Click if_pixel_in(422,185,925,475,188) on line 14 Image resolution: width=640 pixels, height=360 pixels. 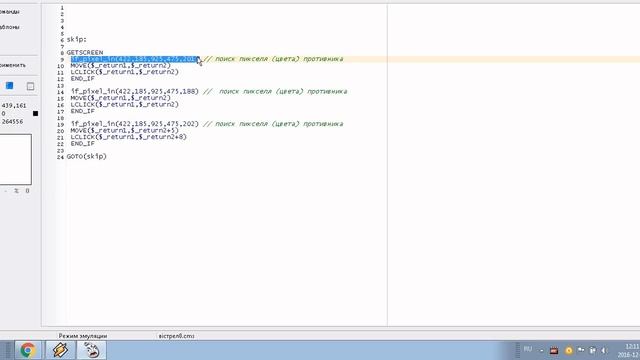(x=135, y=91)
